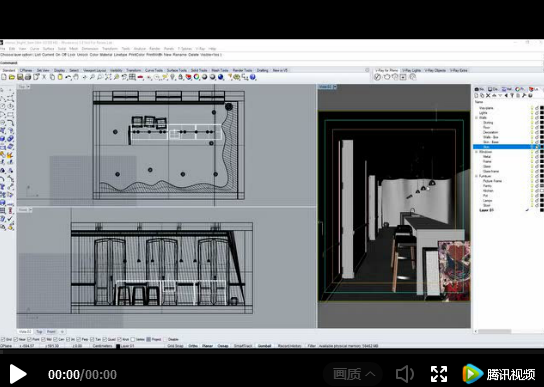Image resolution: width=544 pixels, height=387 pixels.
Task: Click the Command input line
Action: (x=272, y=63)
